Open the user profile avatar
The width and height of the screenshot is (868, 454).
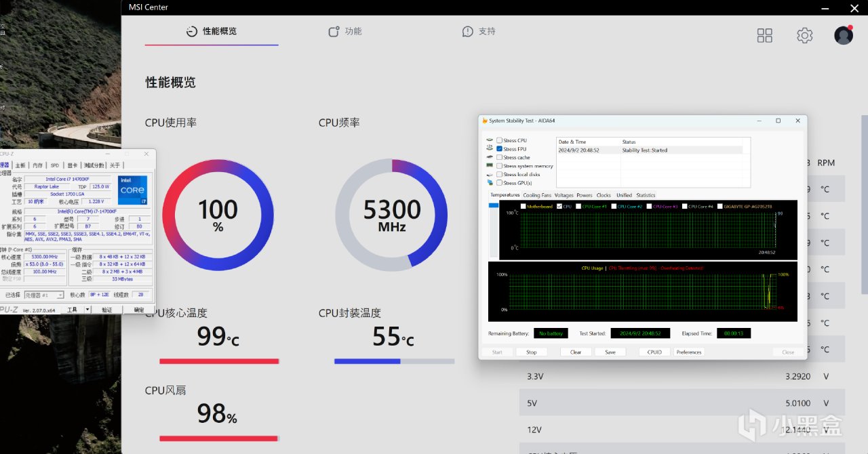(844, 35)
